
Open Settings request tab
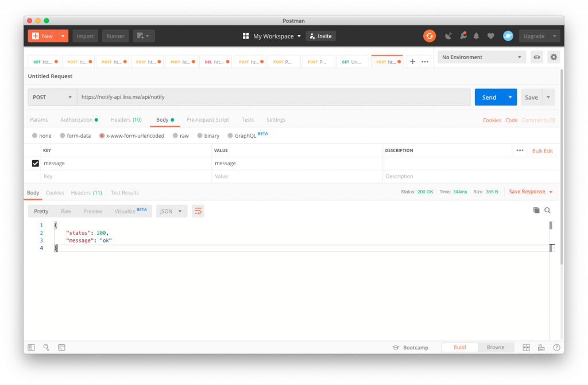coord(276,119)
